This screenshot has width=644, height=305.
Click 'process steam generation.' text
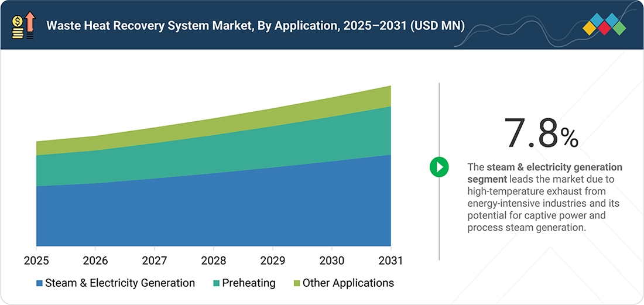[x=526, y=228]
